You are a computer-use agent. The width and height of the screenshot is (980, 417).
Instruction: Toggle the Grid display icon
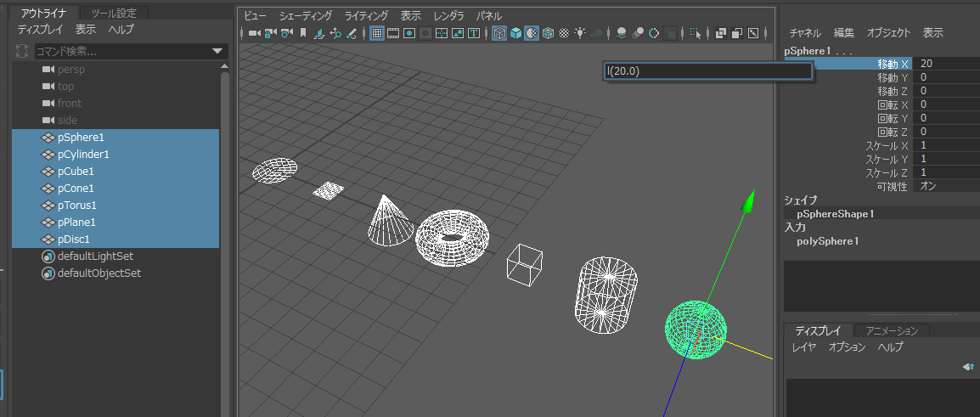(x=377, y=32)
